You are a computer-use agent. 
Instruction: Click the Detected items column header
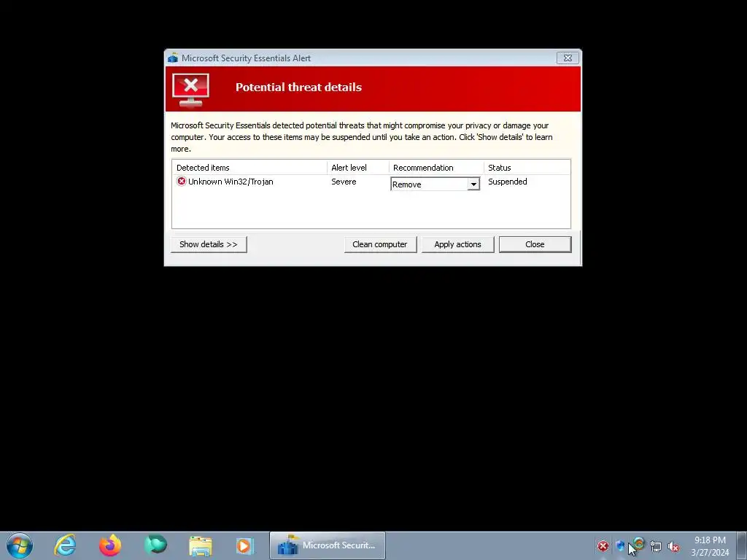click(249, 168)
